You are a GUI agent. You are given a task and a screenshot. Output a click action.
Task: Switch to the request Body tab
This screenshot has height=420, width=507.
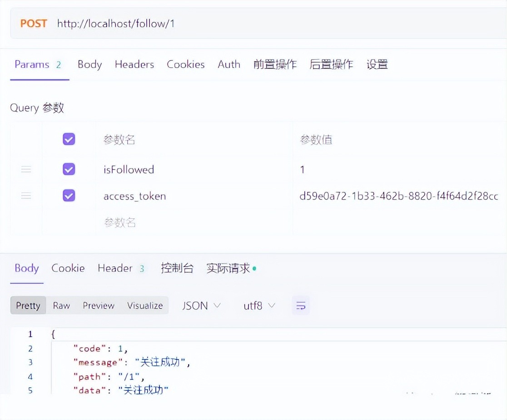click(89, 65)
